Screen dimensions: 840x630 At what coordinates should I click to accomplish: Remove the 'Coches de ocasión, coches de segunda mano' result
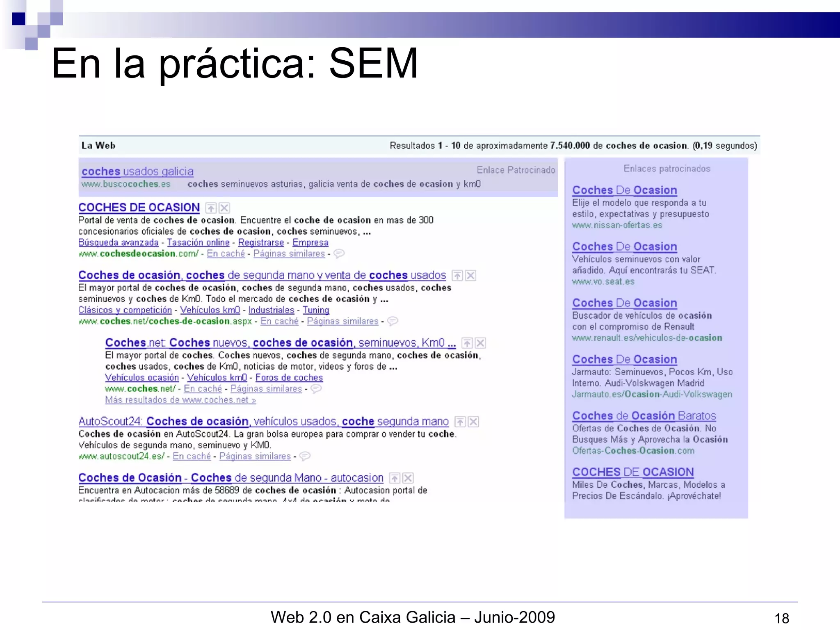click(471, 276)
